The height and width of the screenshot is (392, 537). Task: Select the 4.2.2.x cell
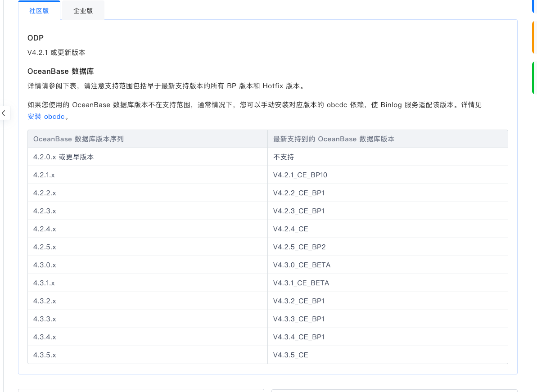pyautogui.click(x=148, y=193)
